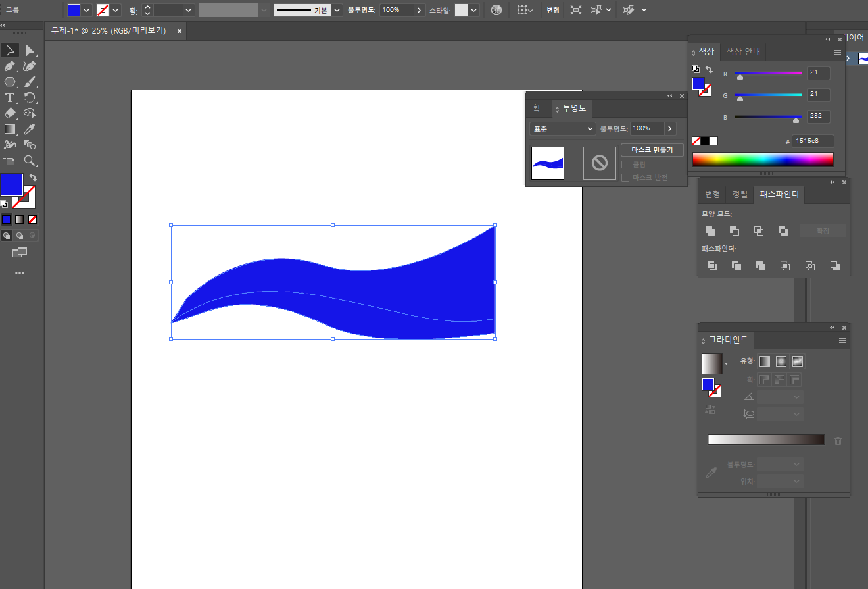Select document tab 무제-1*
The height and width of the screenshot is (589, 868).
pos(108,31)
